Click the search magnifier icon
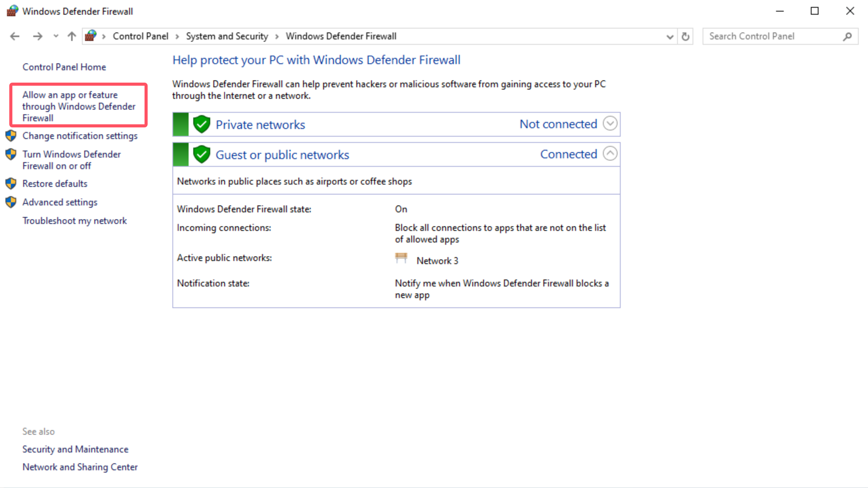868x488 pixels. click(x=848, y=36)
